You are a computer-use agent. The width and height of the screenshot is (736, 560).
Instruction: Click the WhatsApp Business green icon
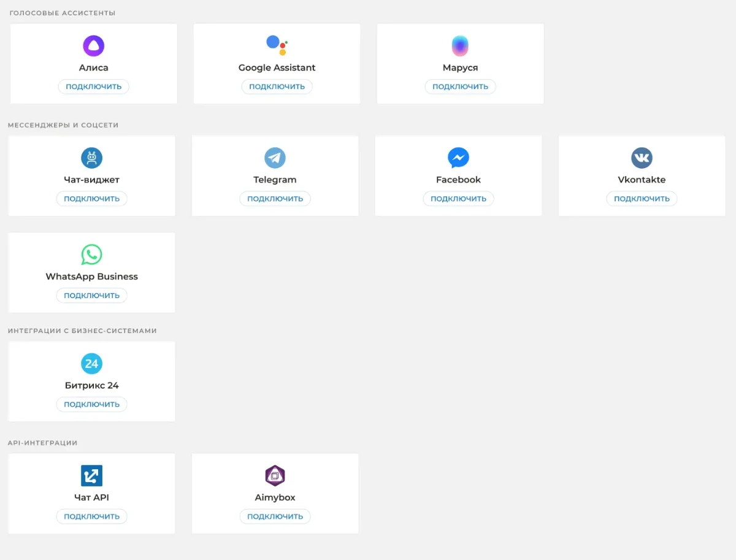(92, 255)
